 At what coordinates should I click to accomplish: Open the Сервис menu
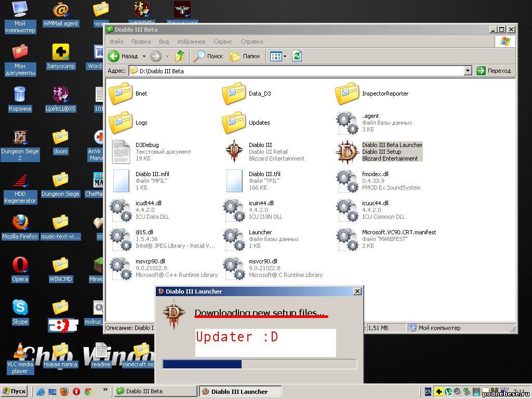[x=223, y=42]
